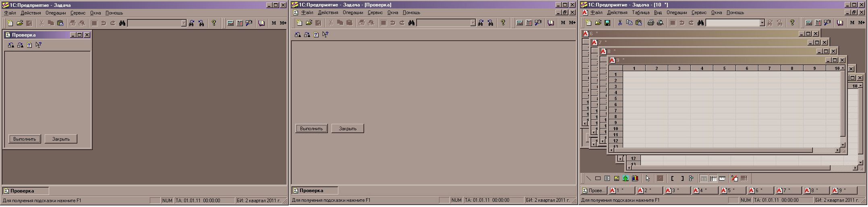Click the bar chart diagram icon
This screenshot has height=207, width=868.
(635, 178)
